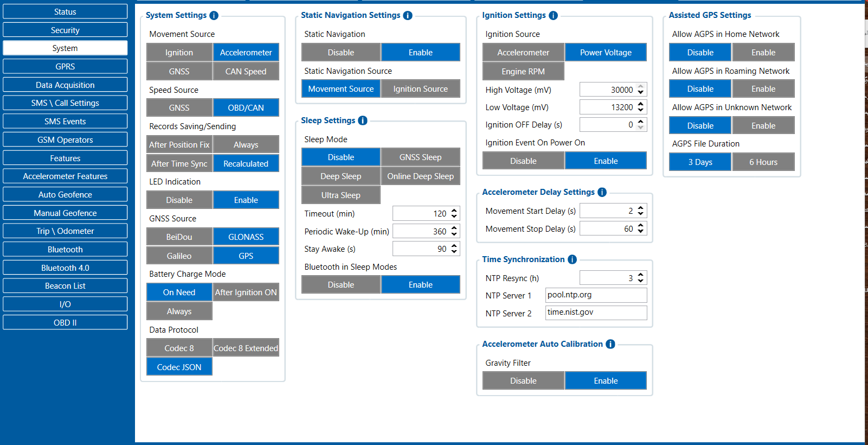868x445 pixels.
Task: Choose Engine RPM as ignition source
Action: (x=523, y=72)
